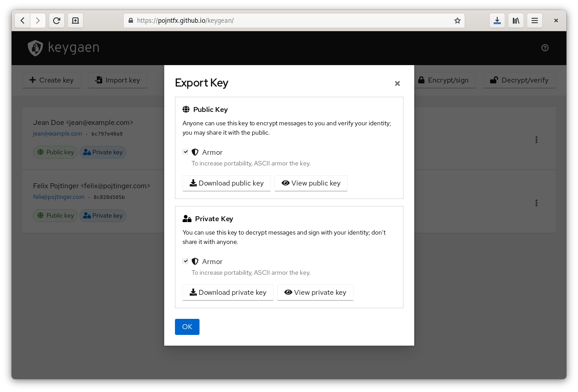Download the private key

pyautogui.click(x=228, y=293)
